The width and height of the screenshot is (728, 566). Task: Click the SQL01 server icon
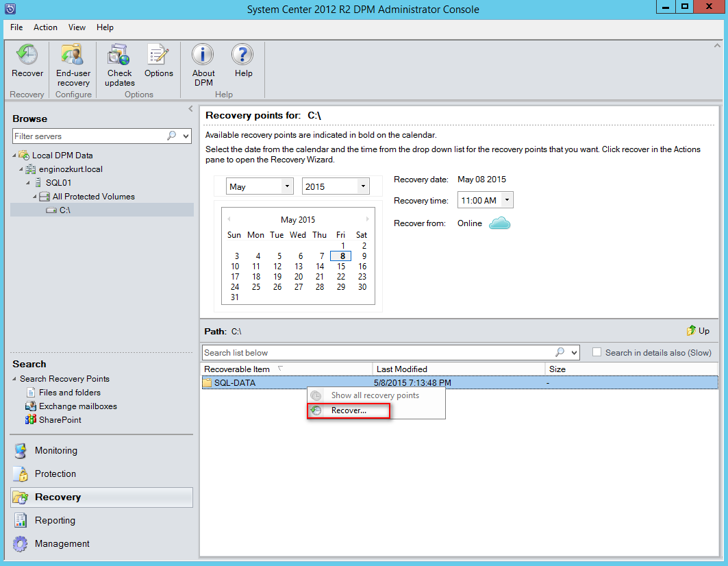point(38,183)
